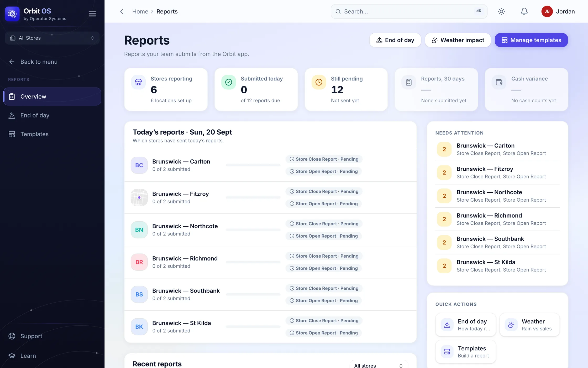Click the quick action Templates icon
The image size is (588, 368).
coord(447,352)
